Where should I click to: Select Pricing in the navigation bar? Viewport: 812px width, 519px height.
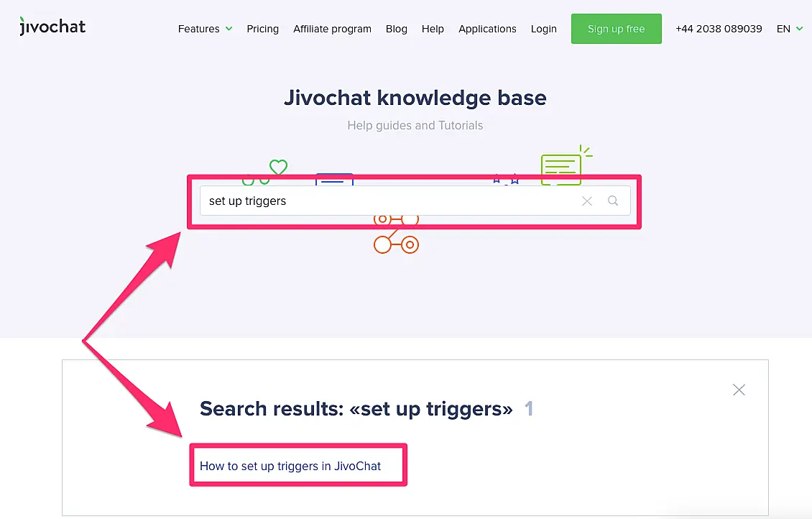click(262, 29)
